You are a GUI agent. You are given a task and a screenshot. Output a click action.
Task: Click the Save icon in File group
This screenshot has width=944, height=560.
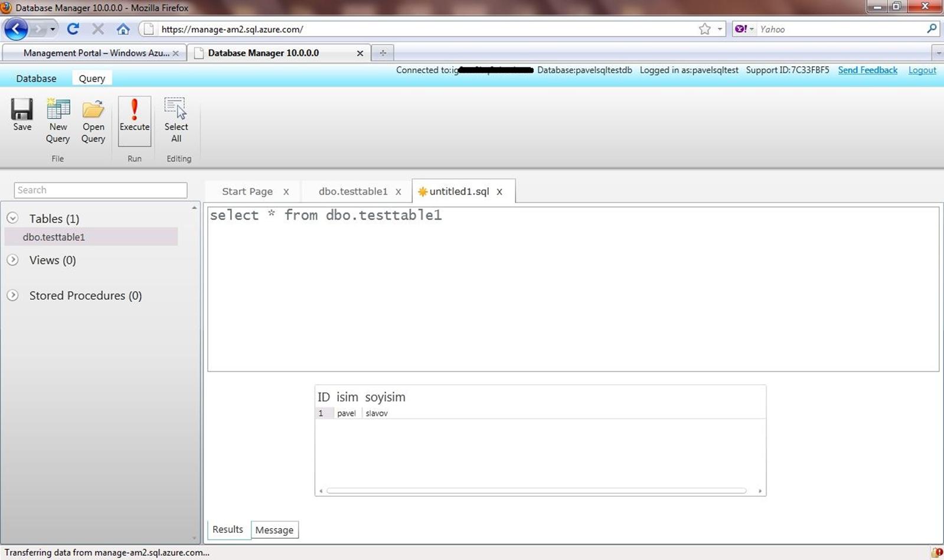[x=22, y=115]
